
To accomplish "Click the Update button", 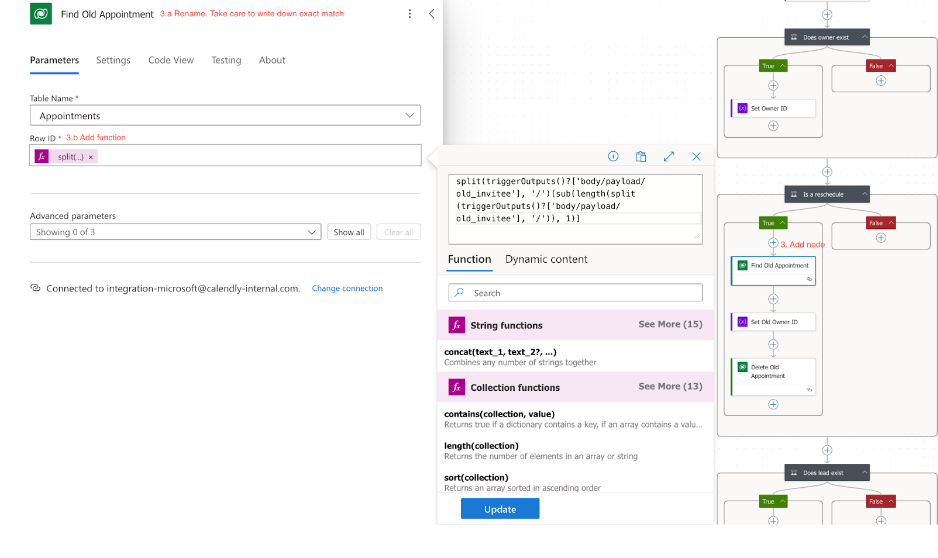I will click(x=500, y=509).
